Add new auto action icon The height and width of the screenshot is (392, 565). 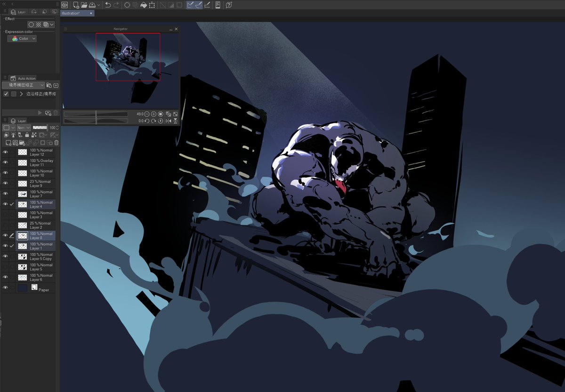48,113
